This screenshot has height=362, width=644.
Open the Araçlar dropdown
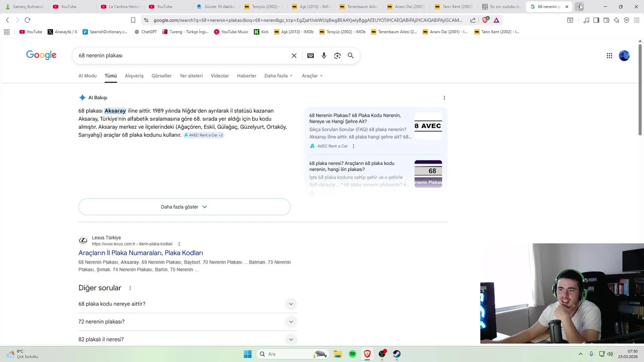pyautogui.click(x=312, y=76)
